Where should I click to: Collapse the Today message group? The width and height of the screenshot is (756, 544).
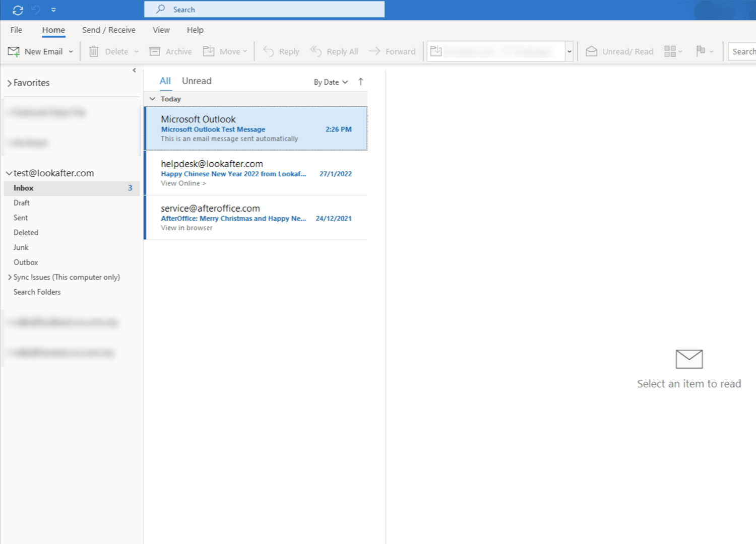coord(152,99)
